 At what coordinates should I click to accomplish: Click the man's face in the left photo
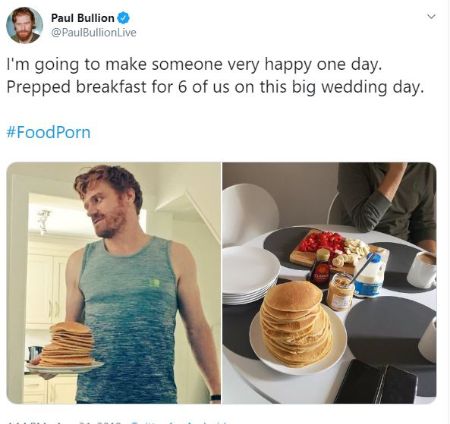click(107, 210)
